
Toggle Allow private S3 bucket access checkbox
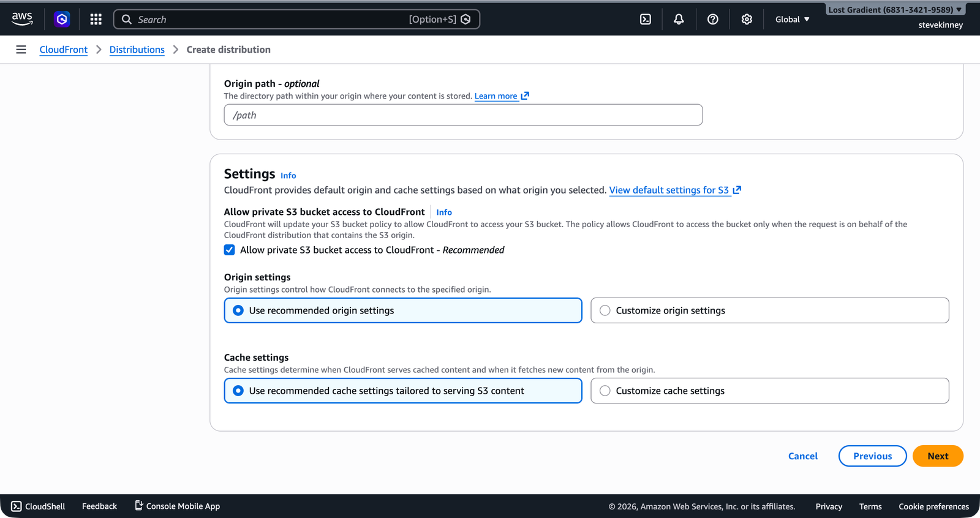230,250
